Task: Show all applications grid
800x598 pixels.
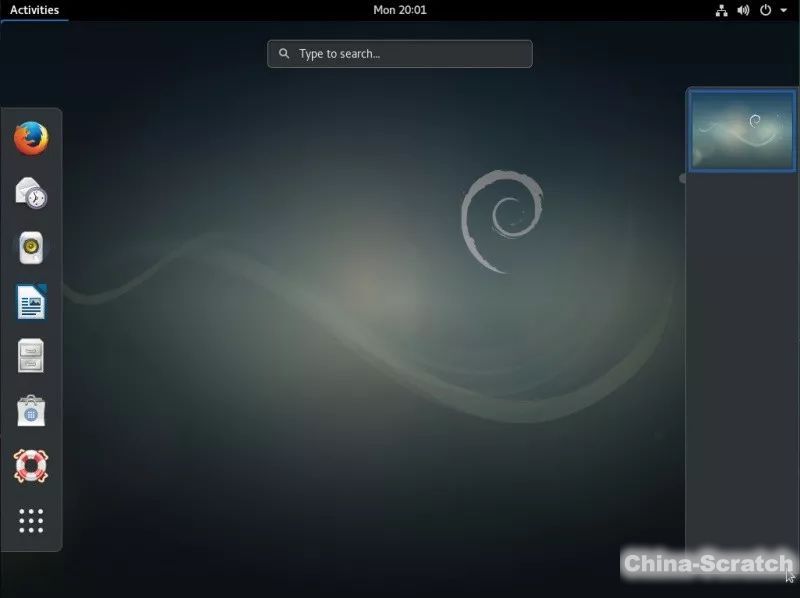Action: pyautogui.click(x=31, y=520)
